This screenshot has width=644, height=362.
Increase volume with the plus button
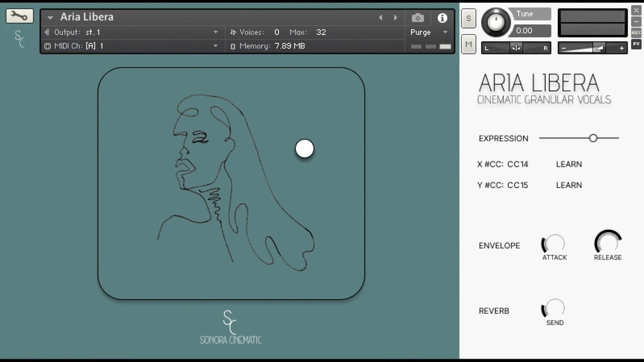pyautogui.click(x=622, y=48)
